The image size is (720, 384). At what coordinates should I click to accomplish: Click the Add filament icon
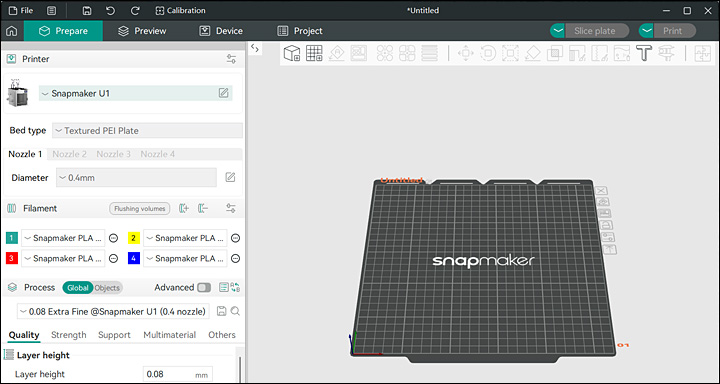click(184, 209)
